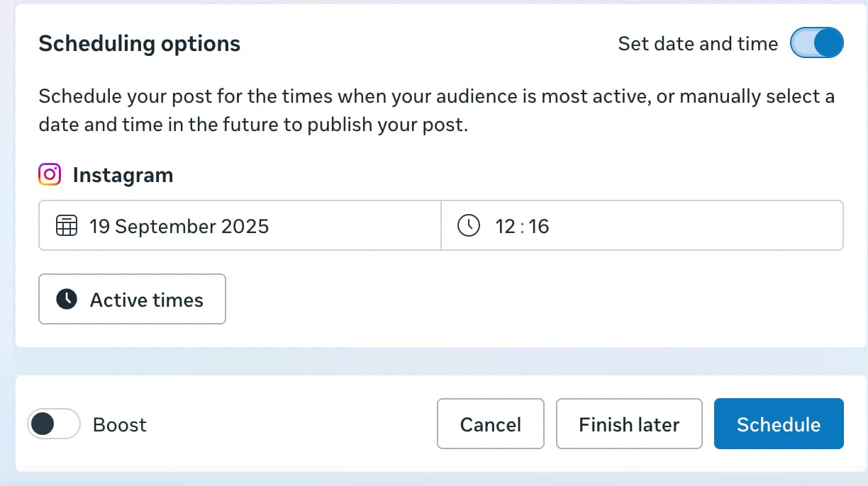Click the filled clock icon beside Active times
The width and height of the screenshot is (868, 486).
pyautogui.click(x=67, y=300)
